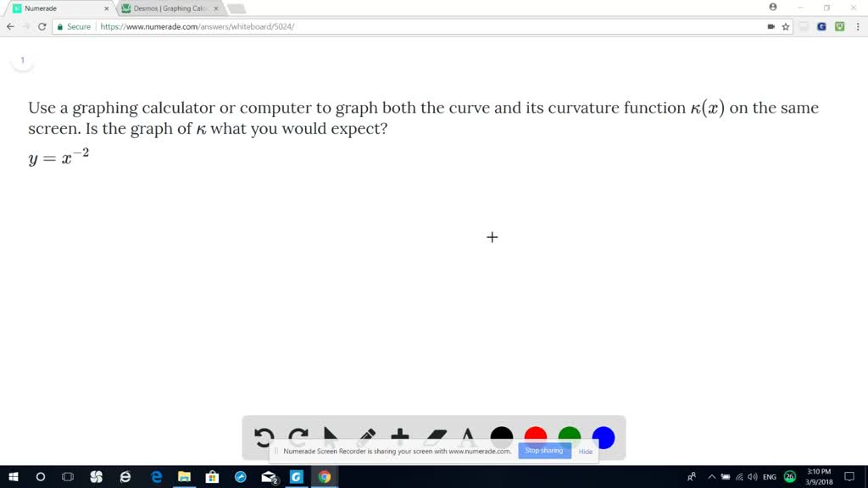Select the text annotation tool
The width and height of the screenshot is (868, 488).
point(467,435)
